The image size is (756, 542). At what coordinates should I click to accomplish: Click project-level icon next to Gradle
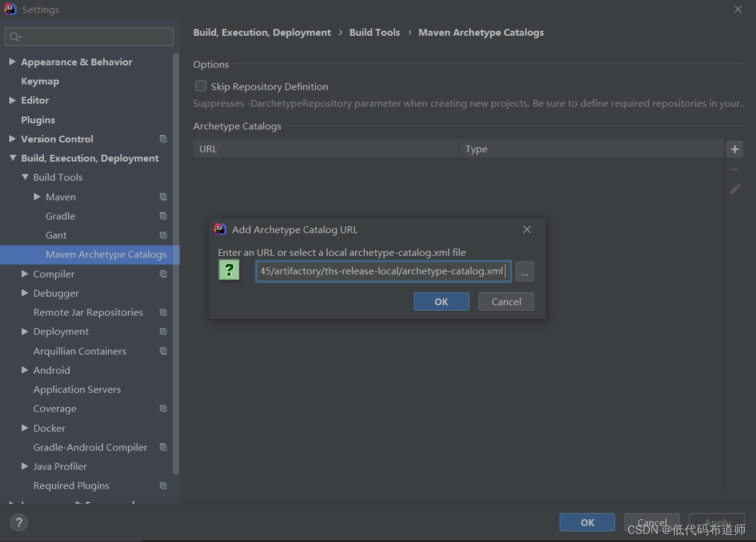click(x=163, y=216)
